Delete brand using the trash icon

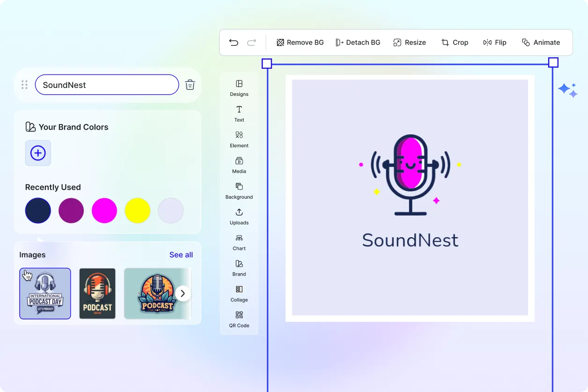click(190, 85)
